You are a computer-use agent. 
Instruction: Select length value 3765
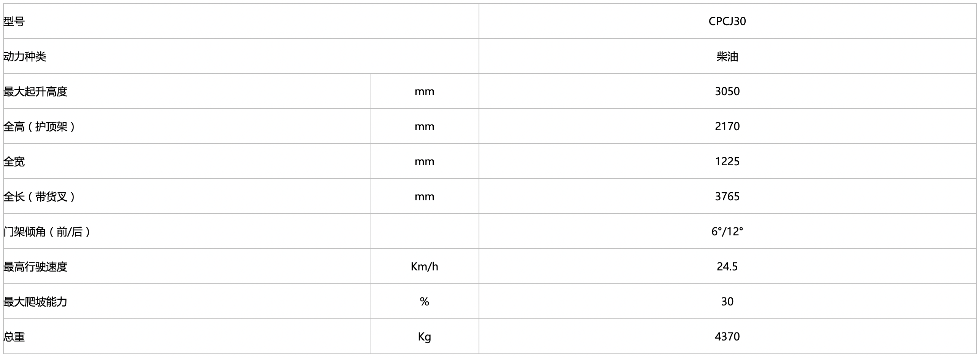click(727, 197)
